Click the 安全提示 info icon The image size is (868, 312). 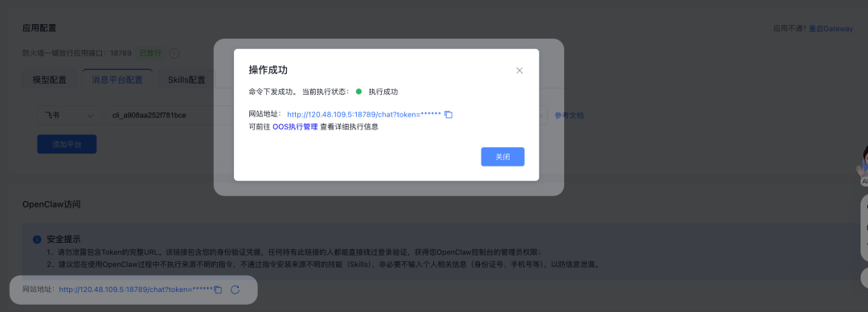click(37, 240)
